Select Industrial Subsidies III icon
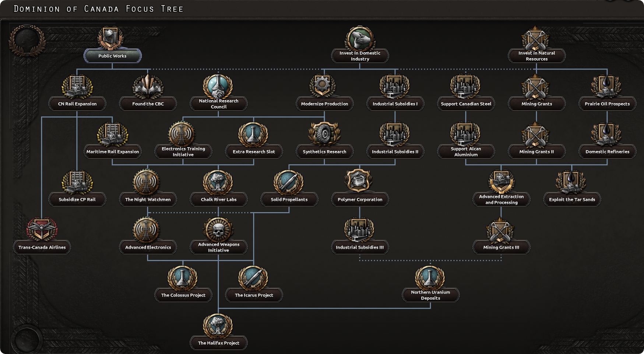 pyautogui.click(x=359, y=230)
